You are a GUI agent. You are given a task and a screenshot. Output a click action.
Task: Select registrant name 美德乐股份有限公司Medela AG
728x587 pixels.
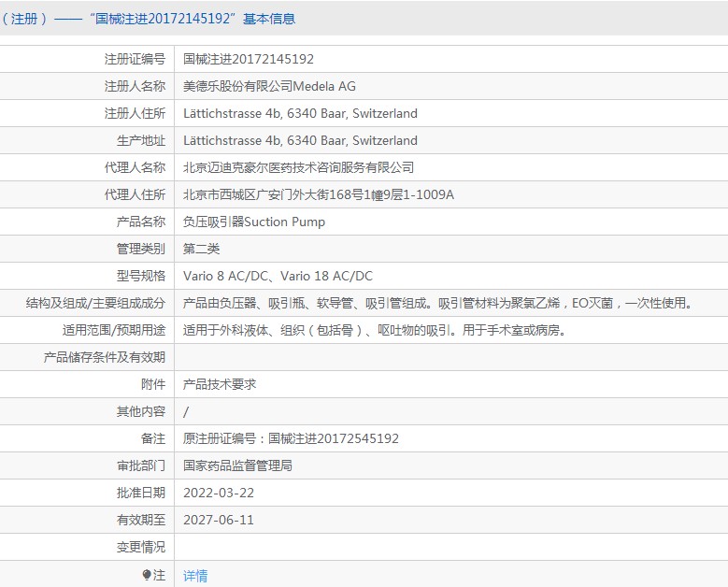coord(269,86)
